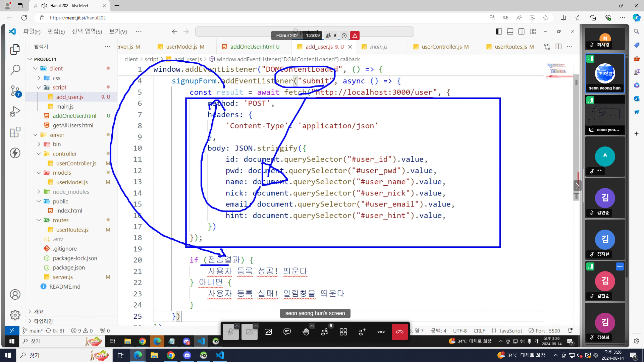
Task: Open the 보기(V) menu
Action: pyautogui.click(x=118, y=32)
